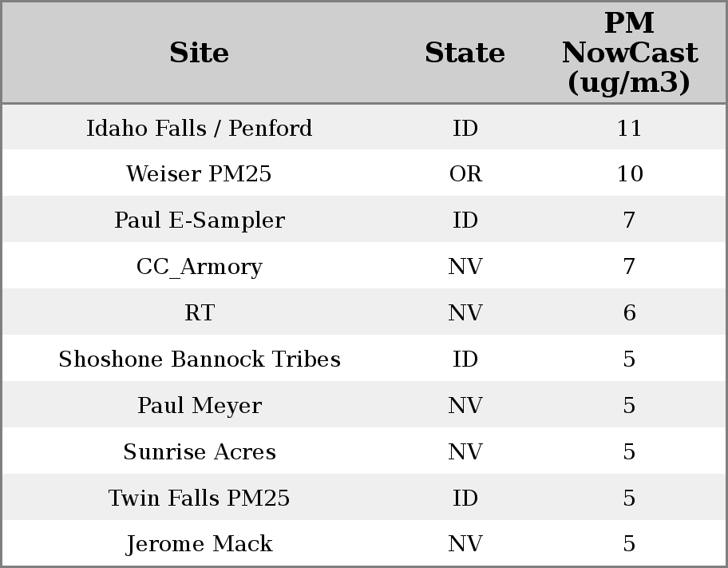Select the CC_Armory site cell
The image size is (728, 568).
pos(200,267)
